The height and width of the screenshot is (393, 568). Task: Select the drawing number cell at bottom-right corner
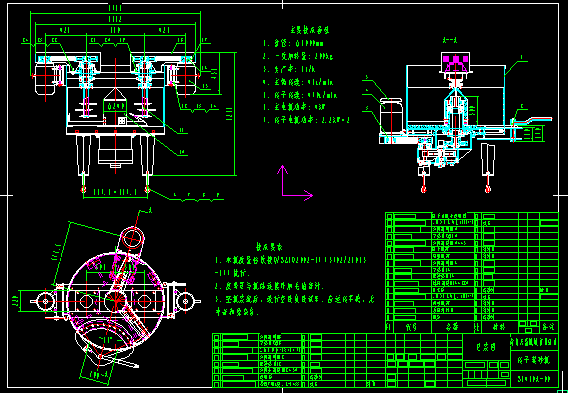[534, 379]
